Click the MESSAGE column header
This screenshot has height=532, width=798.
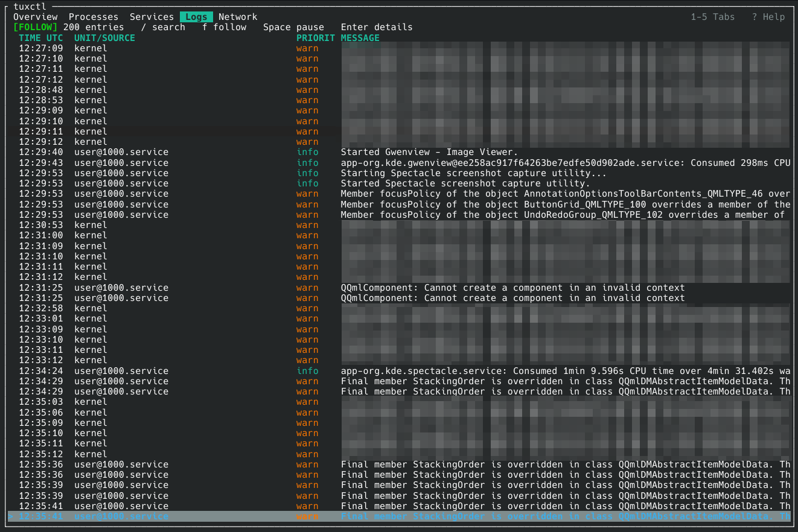click(360, 38)
